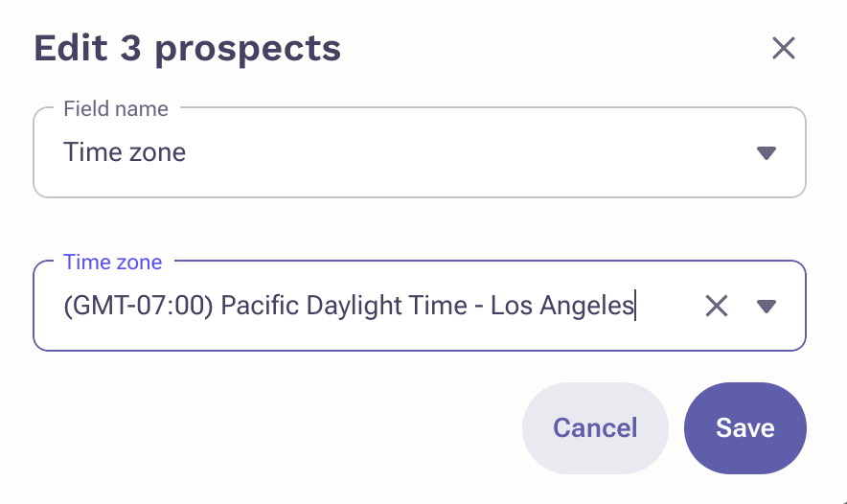Click the Save button label text
The width and height of the screenshot is (847, 504).
pos(744,428)
